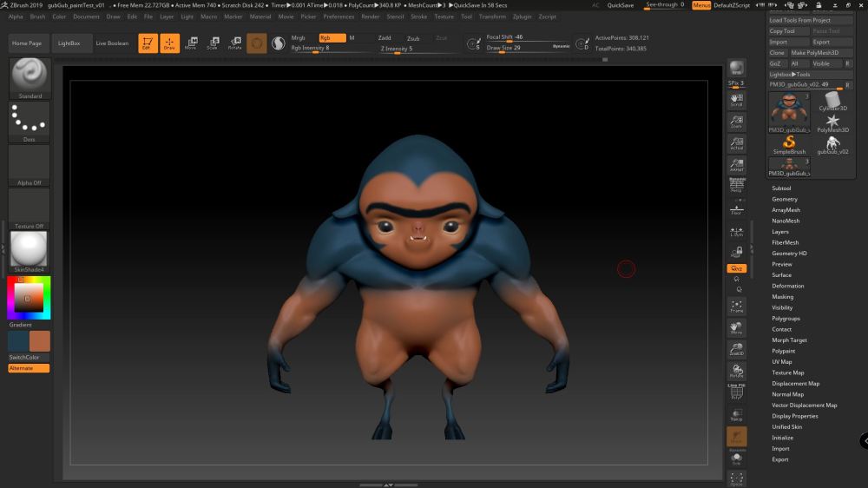Expand the Geometry section
This screenshot has height=488, width=868.
[x=785, y=200]
